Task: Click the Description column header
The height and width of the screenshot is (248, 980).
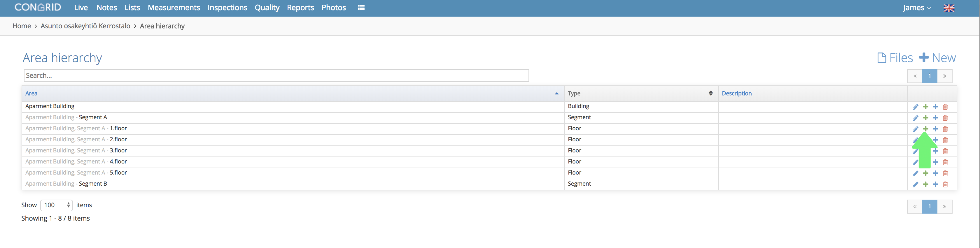Action: coord(736,93)
